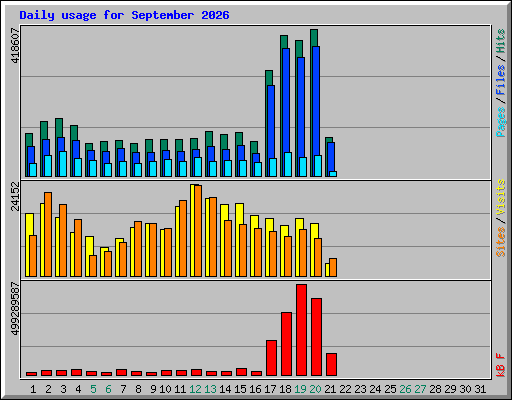Click the 'KB F' legend label
Screen dimensions: 512x400
(501, 365)
